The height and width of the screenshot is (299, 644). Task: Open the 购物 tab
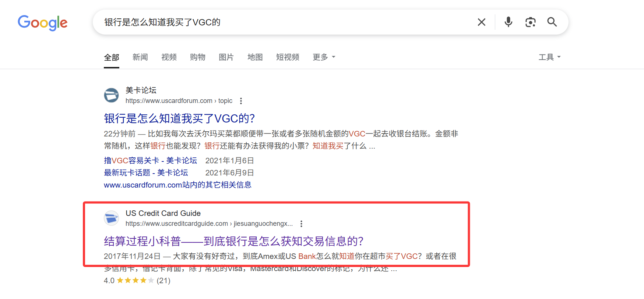pos(198,57)
